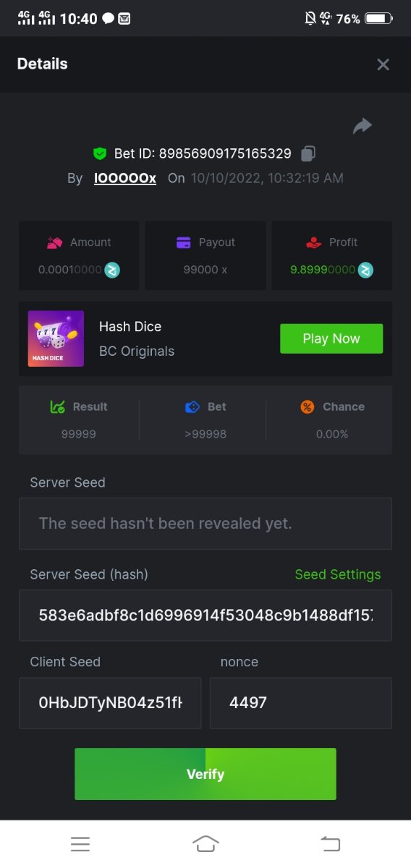Image resolution: width=411 pixels, height=868 pixels.
Task: Select the Server Seed hash field
Action: pyautogui.click(x=205, y=615)
